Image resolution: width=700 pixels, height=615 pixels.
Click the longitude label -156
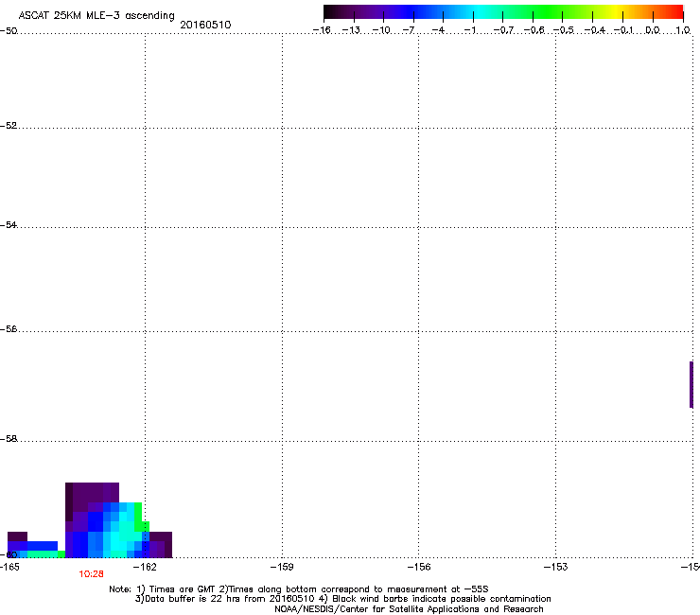coord(419,567)
